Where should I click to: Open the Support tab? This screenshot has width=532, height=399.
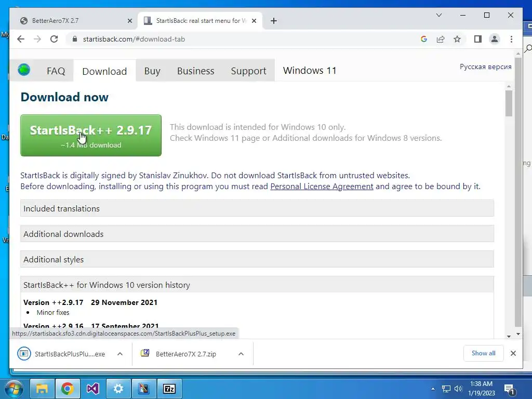(249, 71)
